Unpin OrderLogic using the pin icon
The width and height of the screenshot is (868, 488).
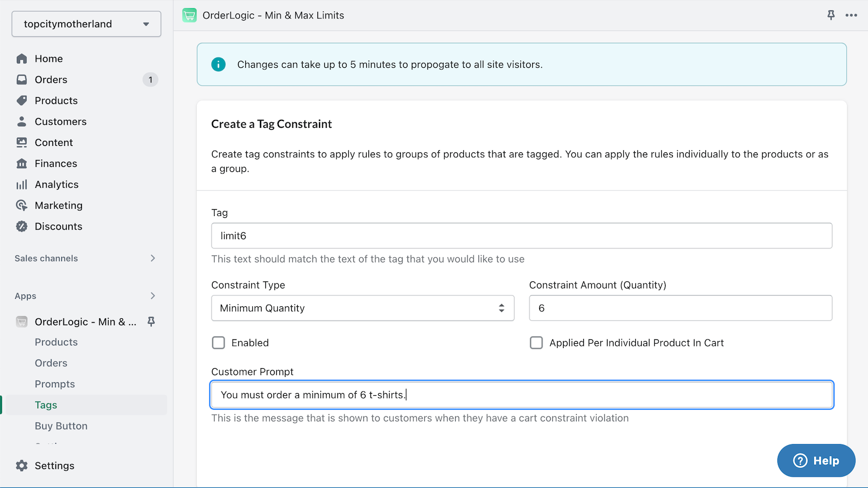pyautogui.click(x=831, y=15)
